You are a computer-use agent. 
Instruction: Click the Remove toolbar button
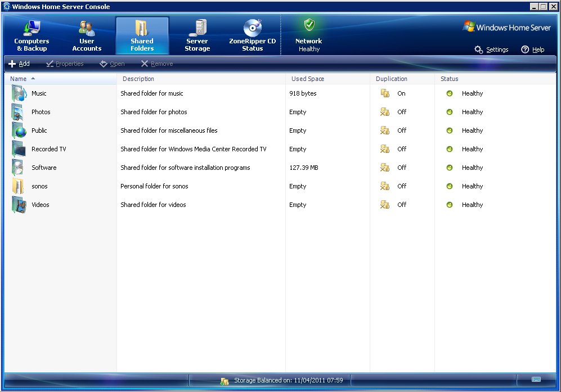click(156, 64)
